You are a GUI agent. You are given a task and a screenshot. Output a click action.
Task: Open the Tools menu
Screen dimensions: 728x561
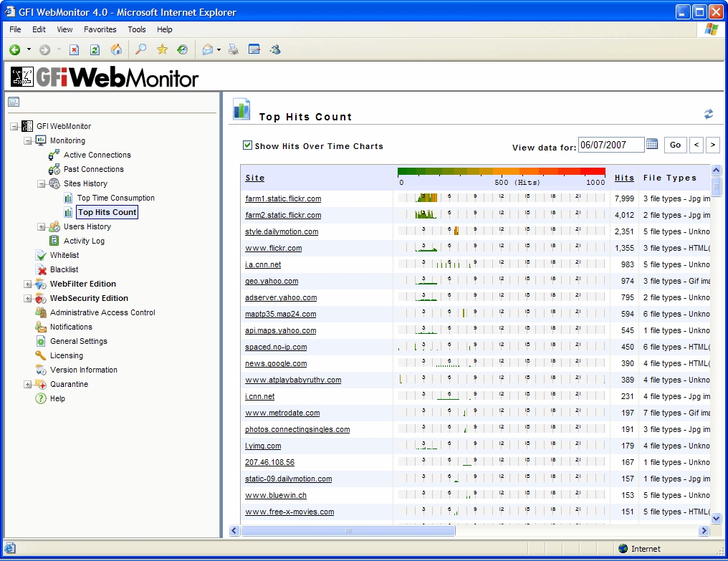136,29
